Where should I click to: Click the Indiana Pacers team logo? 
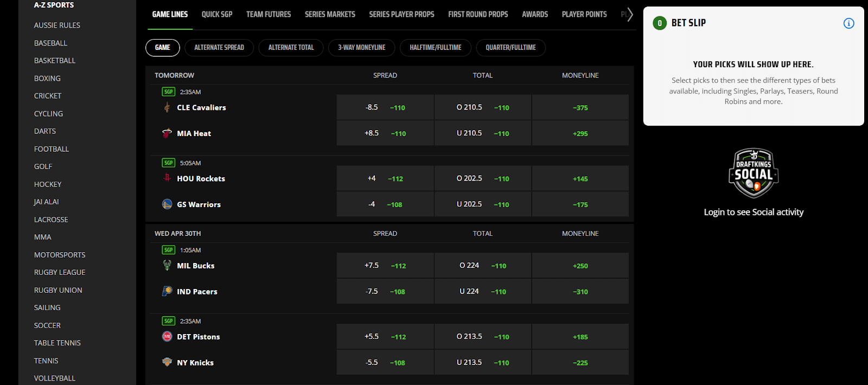(167, 291)
